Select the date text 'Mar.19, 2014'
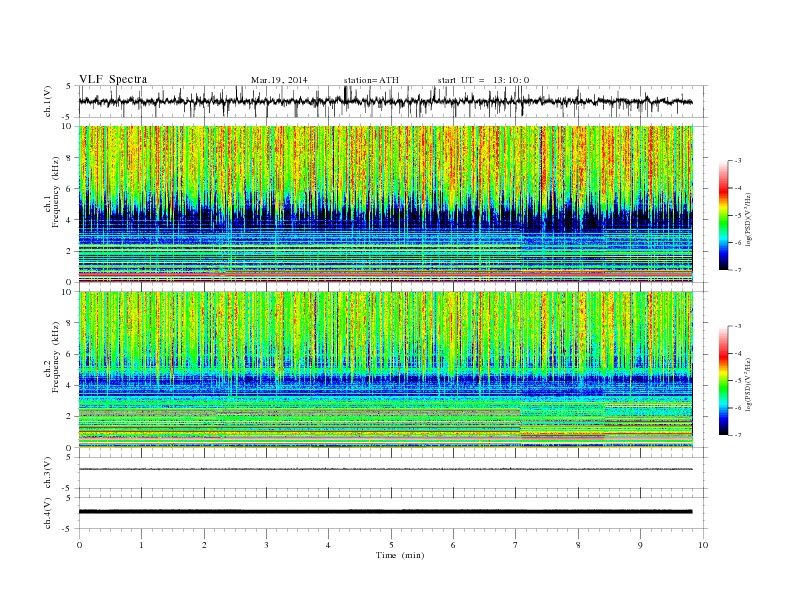 [279, 80]
